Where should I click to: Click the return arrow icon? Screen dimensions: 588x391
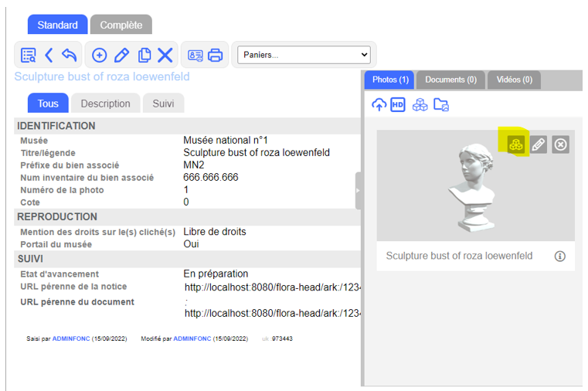pyautogui.click(x=70, y=55)
